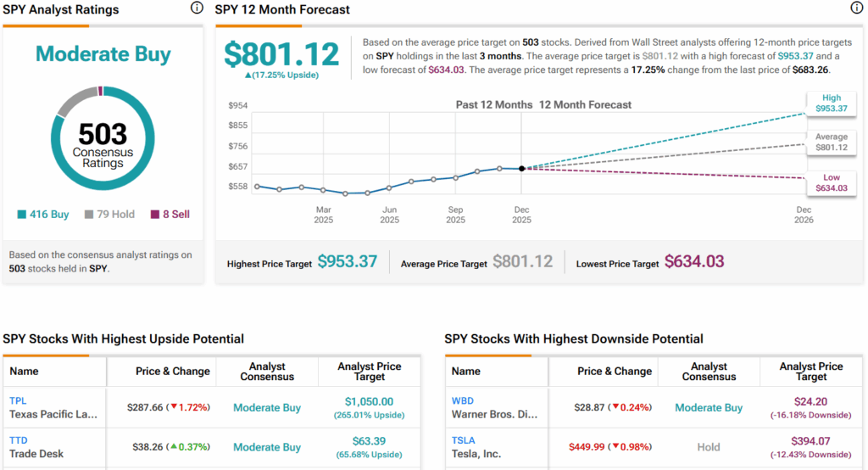Click info icon beside SPY 12 Month Forecast
Viewport: 868px width, 470px height.
pyautogui.click(x=856, y=8)
